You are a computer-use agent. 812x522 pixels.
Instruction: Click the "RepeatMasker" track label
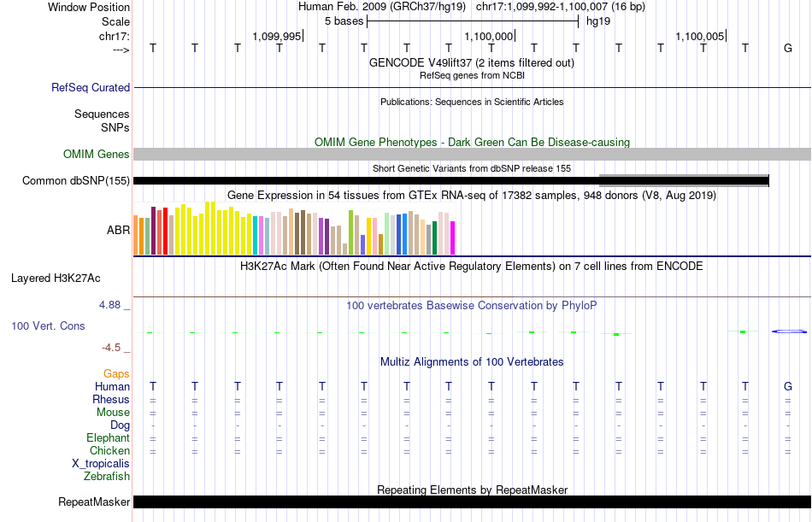(x=94, y=502)
